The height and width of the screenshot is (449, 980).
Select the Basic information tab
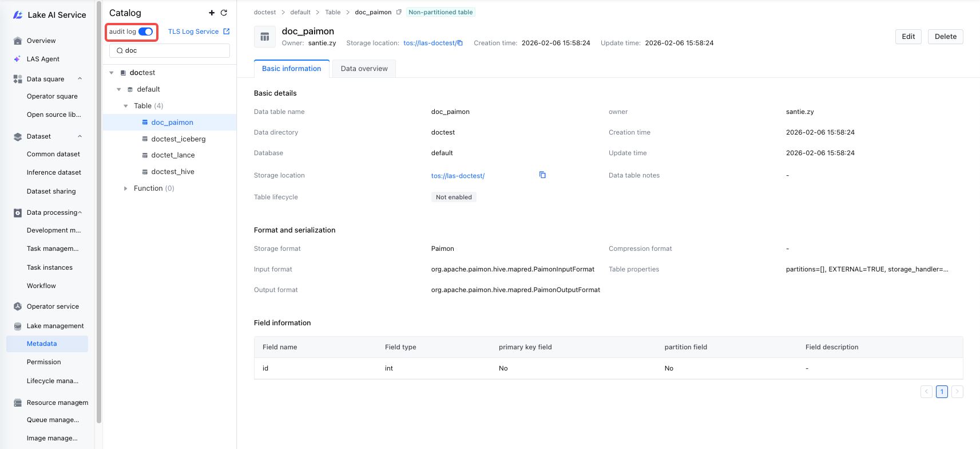[x=292, y=69]
